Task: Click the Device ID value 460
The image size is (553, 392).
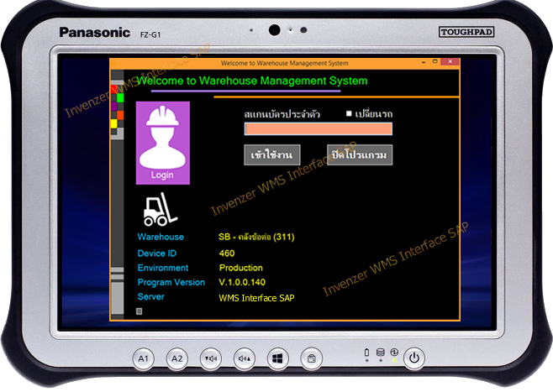Action: (x=227, y=253)
